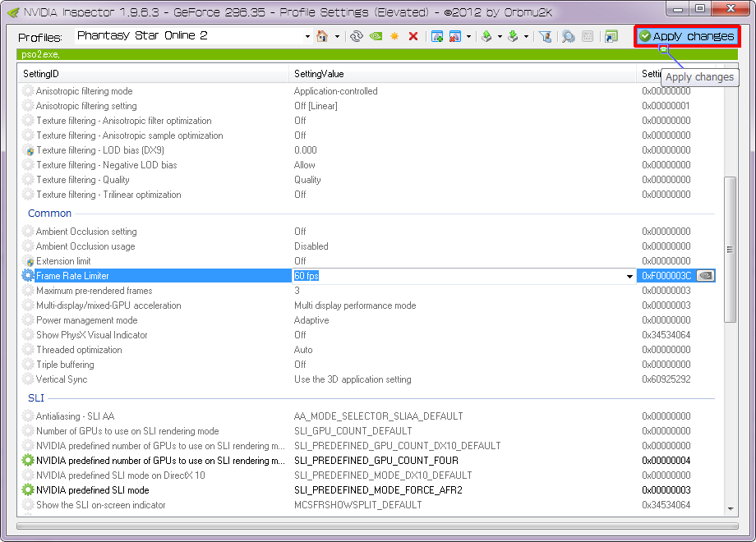Screen dimensions: 756x542
Task: Click the remove application from profile icon
Action: [454, 36]
